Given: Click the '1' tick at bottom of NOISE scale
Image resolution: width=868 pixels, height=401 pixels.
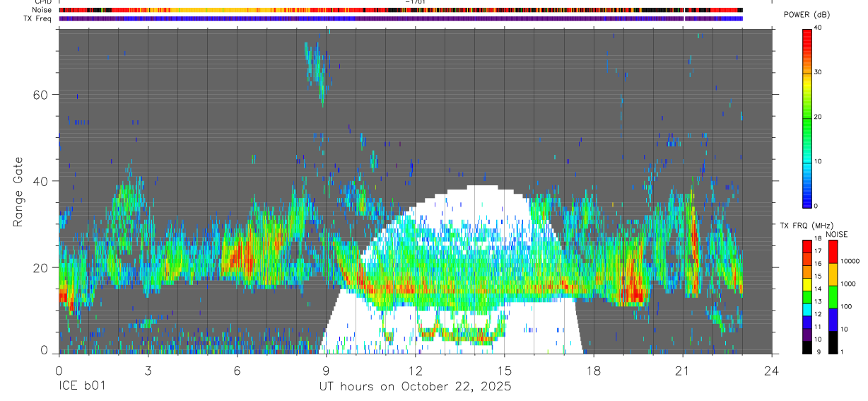Looking at the screenshot, I should 843,352.
